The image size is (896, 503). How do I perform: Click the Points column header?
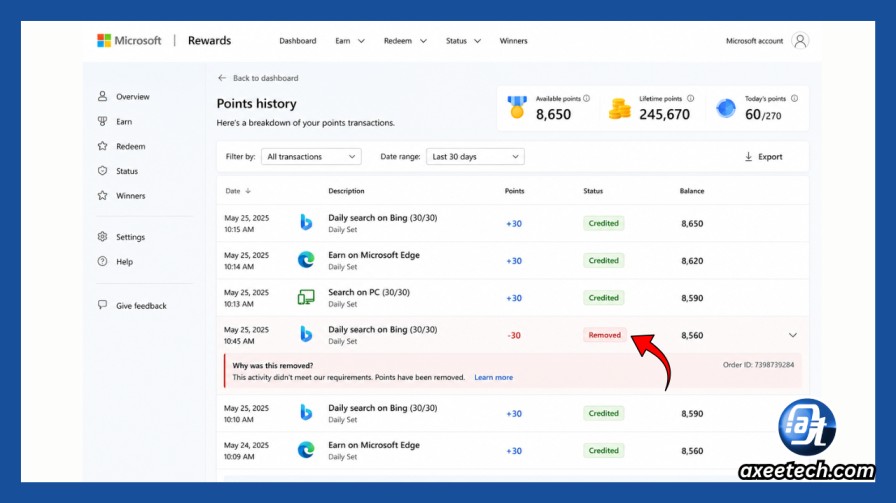[514, 191]
